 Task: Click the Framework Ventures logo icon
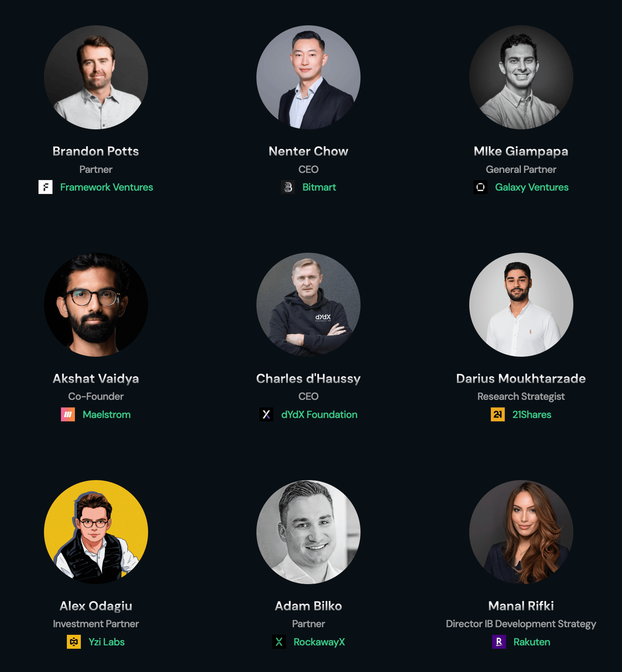tap(45, 187)
